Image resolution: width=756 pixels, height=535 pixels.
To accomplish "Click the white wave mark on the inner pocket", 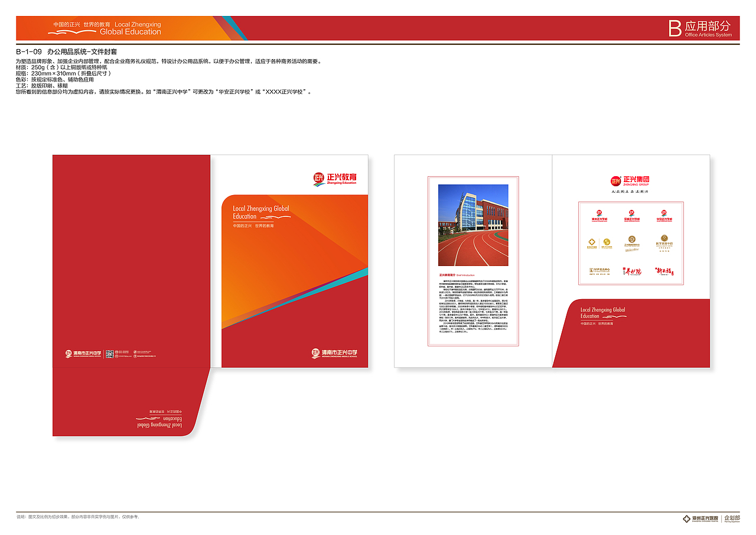I will [614, 317].
